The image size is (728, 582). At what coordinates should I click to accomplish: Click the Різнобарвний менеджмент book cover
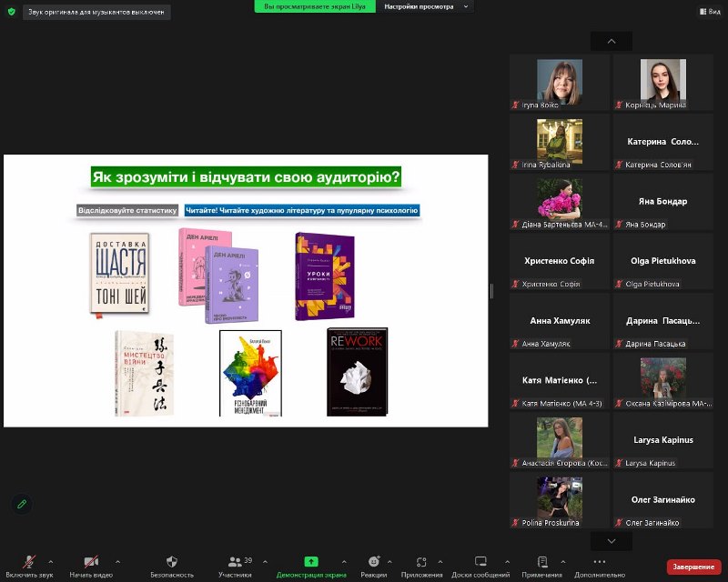(251, 373)
